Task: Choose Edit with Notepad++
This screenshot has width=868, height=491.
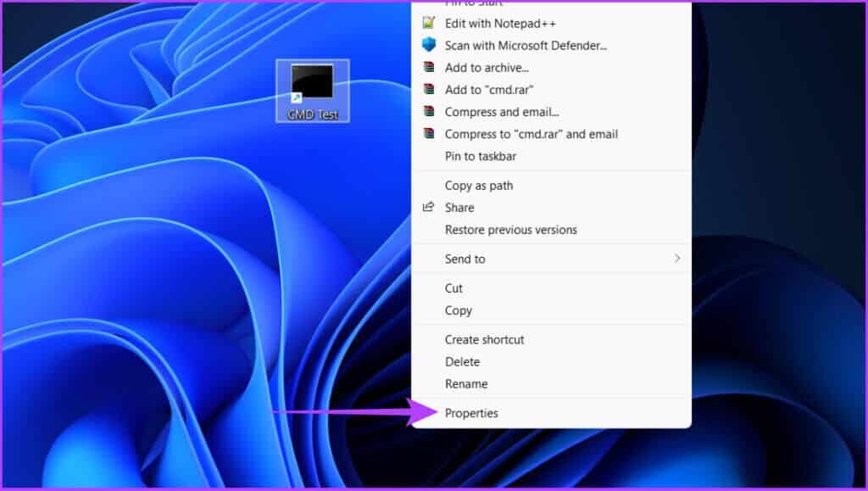Action: (x=500, y=23)
